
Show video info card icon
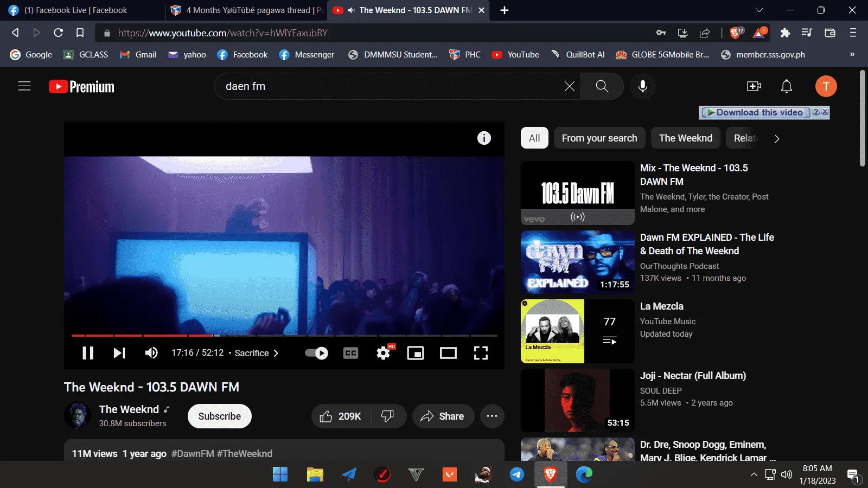pos(484,138)
